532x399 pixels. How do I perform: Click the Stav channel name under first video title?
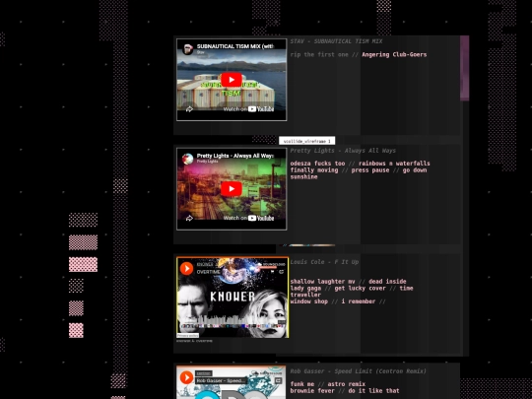[201, 52]
